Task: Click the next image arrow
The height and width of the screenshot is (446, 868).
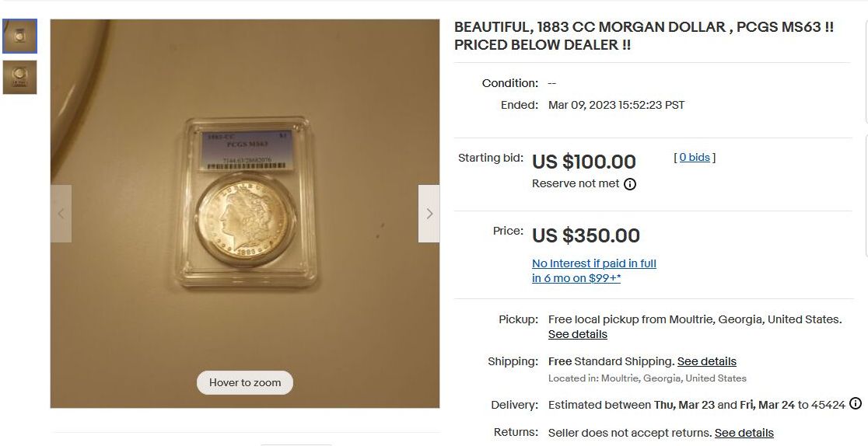Action: coord(429,214)
